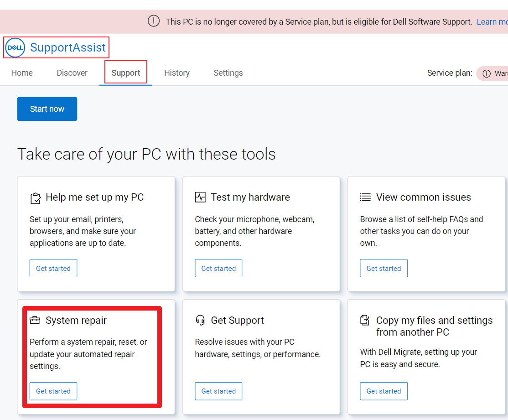Follow the Learn more link in banner
The height and width of the screenshot is (420, 508).
pyautogui.click(x=492, y=22)
